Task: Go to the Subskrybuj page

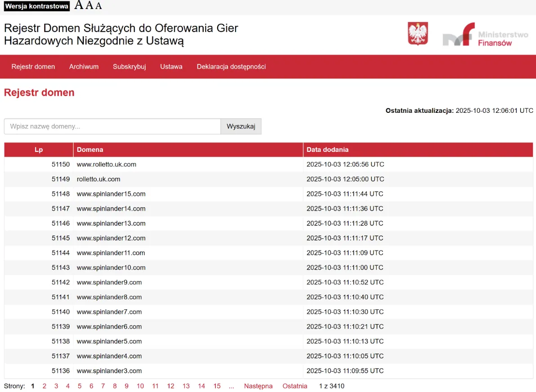Action: point(130,67)
